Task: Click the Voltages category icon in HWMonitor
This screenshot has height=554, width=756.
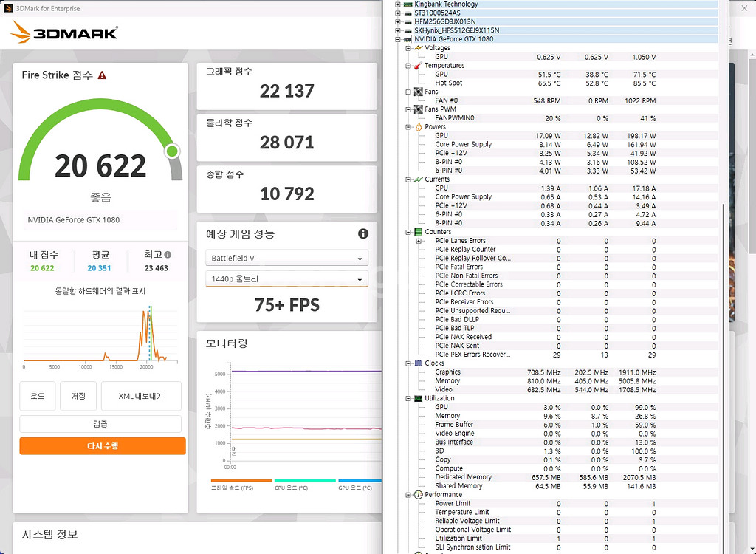Action: [419, 48]
